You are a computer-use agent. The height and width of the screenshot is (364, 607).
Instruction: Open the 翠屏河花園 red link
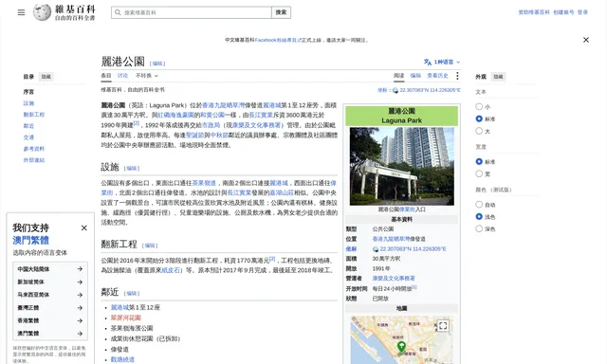coord(126,318)
